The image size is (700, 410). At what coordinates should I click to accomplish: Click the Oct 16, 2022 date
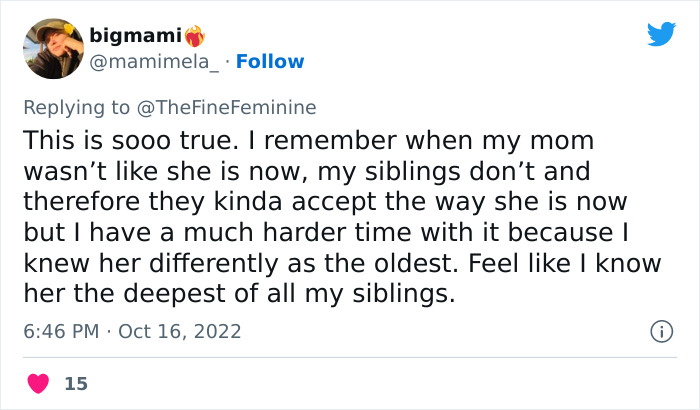[180, 331]
